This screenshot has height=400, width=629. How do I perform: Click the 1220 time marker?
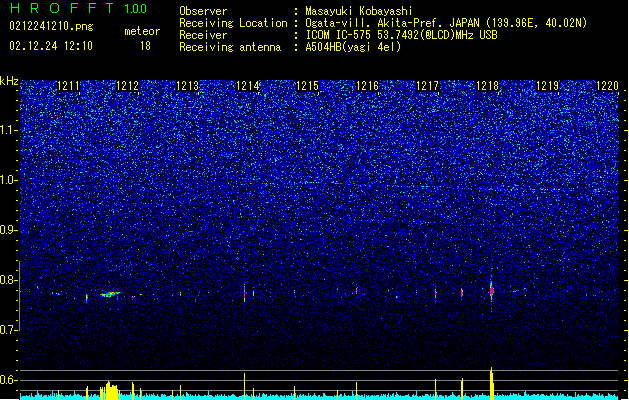tap(607, 86)
